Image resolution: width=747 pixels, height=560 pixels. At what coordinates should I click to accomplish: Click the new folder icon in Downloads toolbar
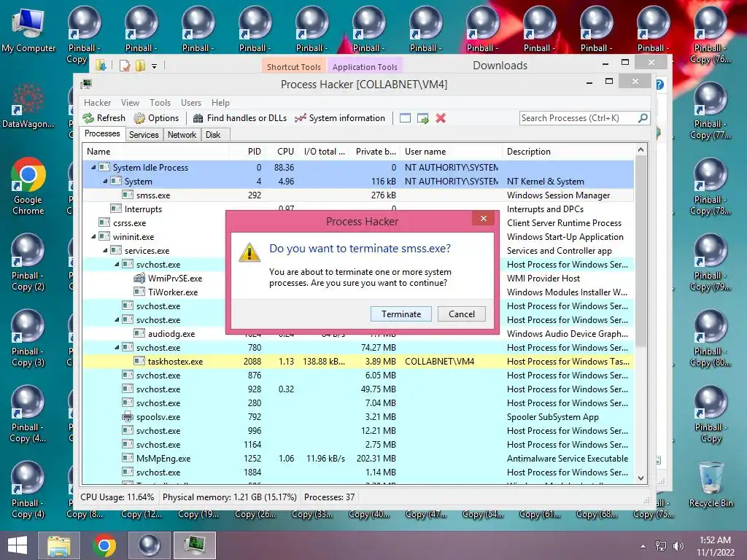pyautogui.click(x=140, y=65)
